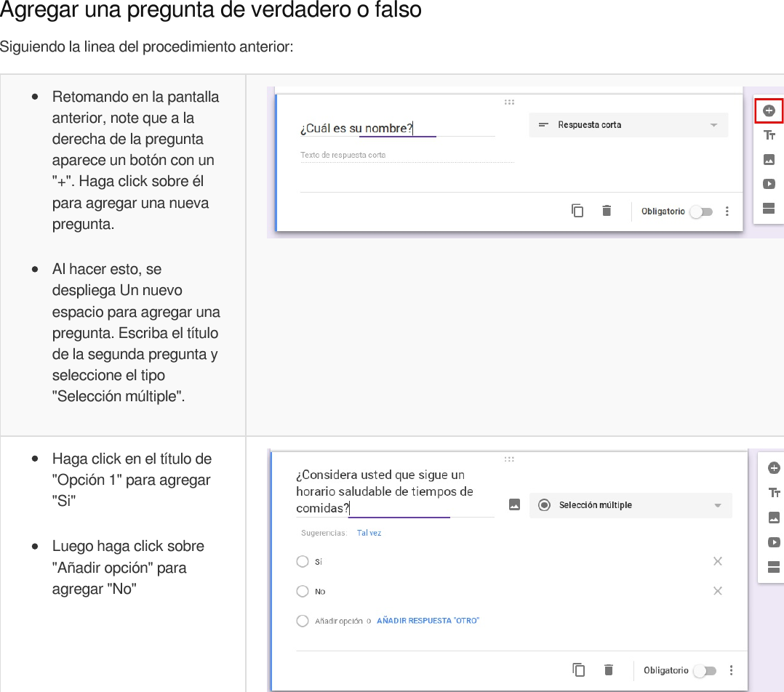Click the 'AÑADIR RESPUESTA "OTRO"' link

(428, 620)
